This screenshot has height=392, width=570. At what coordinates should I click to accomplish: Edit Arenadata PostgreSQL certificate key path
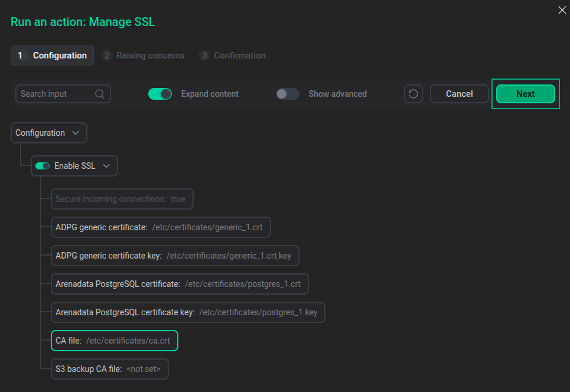[x=188, y=312]
